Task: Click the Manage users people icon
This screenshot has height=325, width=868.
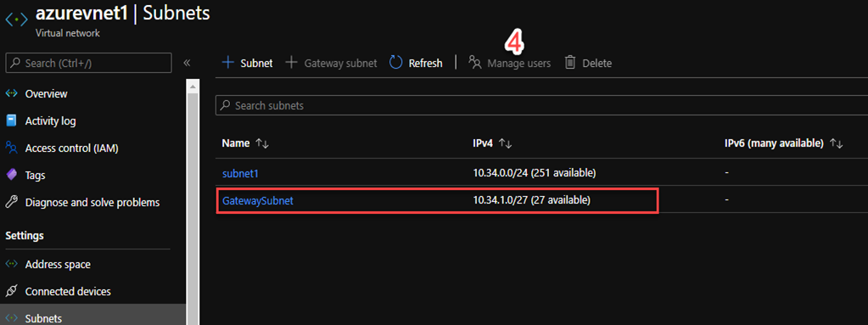Action: (475, 62)
